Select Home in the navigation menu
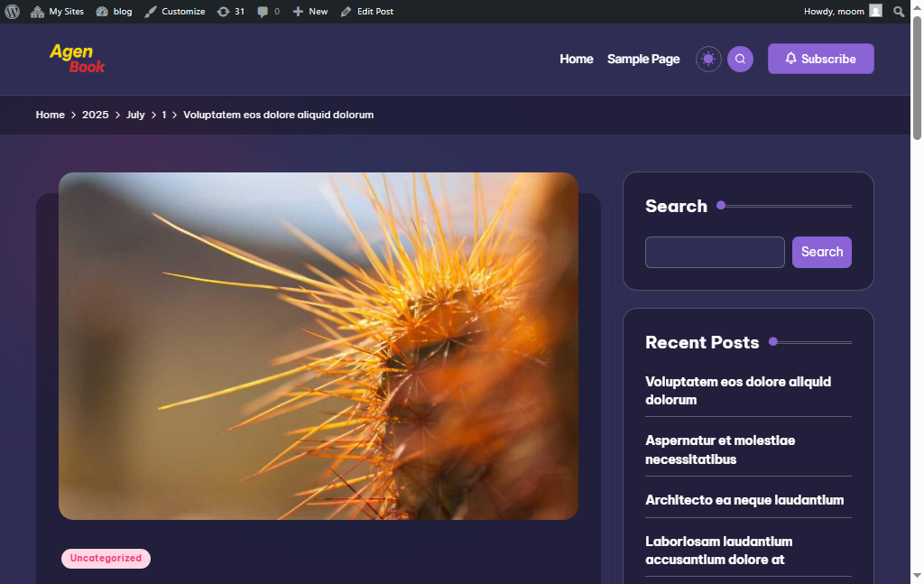The width and height of the screenshot is (924, 584). click(x=577, y=59)
